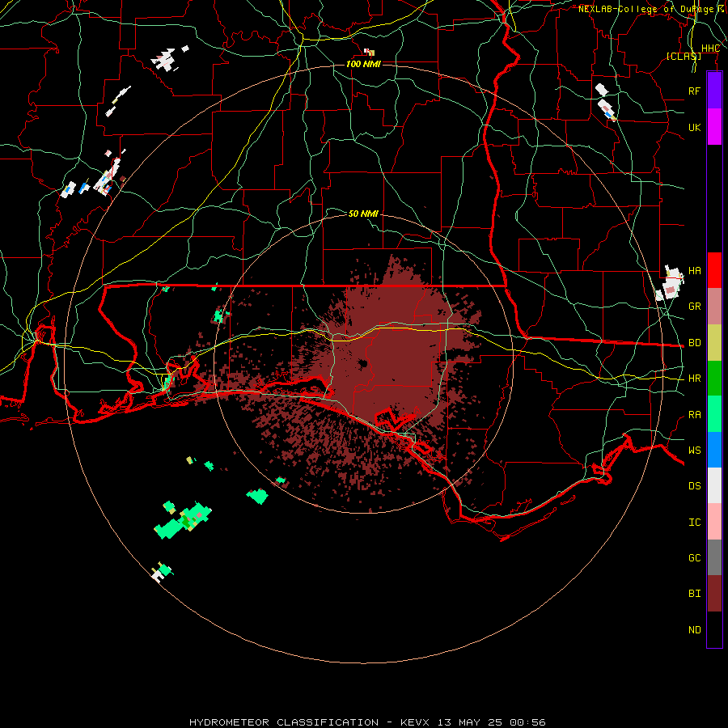Viewport: 728px width, 728px height.
Task: Click the ND black legend swatch
Action: [x=714, y=629]
